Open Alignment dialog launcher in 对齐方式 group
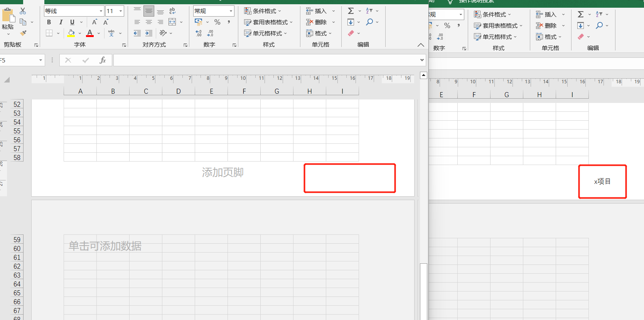 click(x=185, y=45)
